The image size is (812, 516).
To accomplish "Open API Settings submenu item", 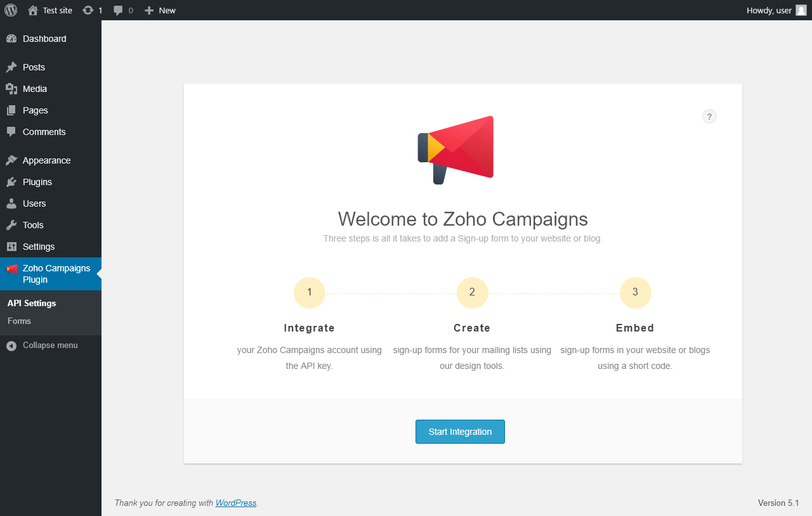I will click(x=32, y=304).
